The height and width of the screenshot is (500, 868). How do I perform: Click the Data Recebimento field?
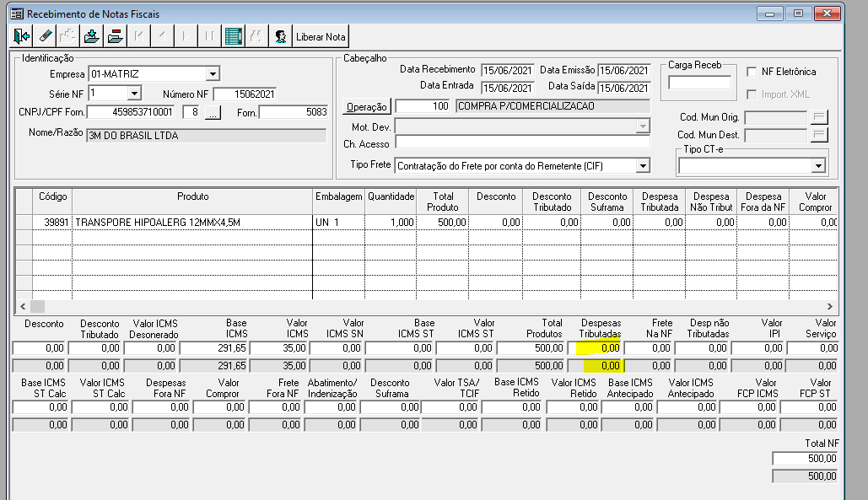[x=508, y=70]
